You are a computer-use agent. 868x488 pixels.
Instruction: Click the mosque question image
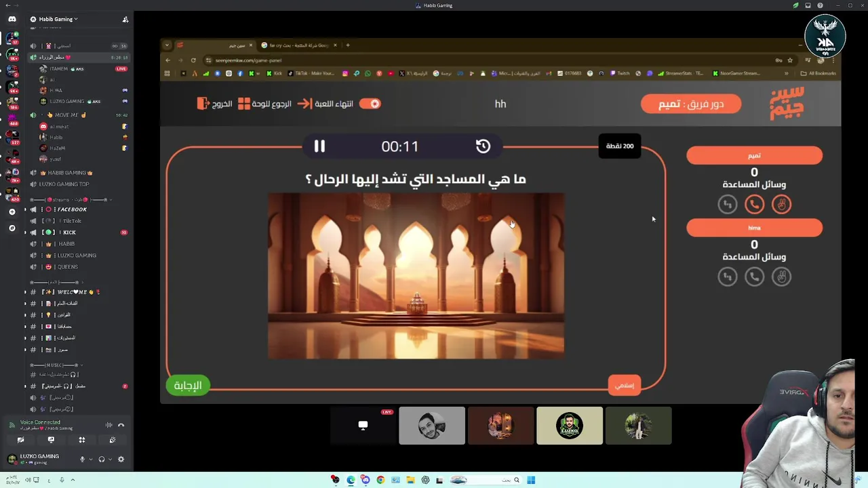click(416, 276)
